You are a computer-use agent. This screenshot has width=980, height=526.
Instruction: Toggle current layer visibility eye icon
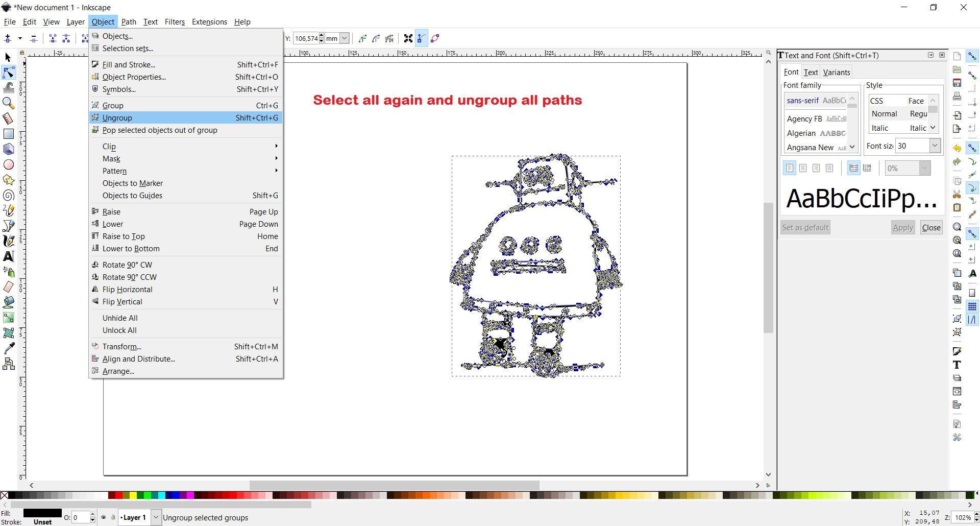(x=104, y=517)
